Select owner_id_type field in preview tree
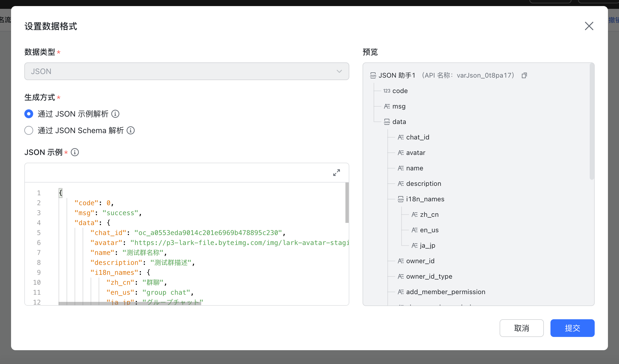 coord(429,276)
